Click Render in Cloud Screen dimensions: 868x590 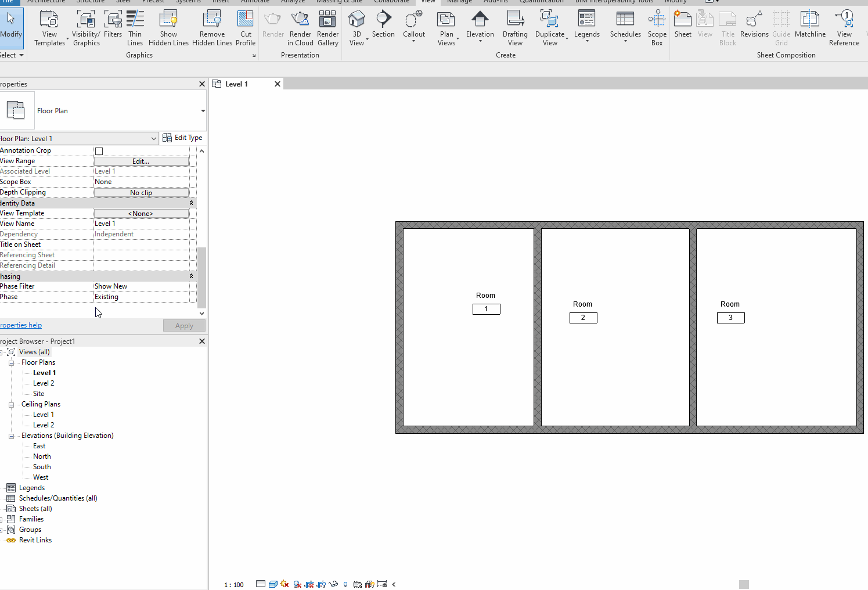tap(300, 28)
